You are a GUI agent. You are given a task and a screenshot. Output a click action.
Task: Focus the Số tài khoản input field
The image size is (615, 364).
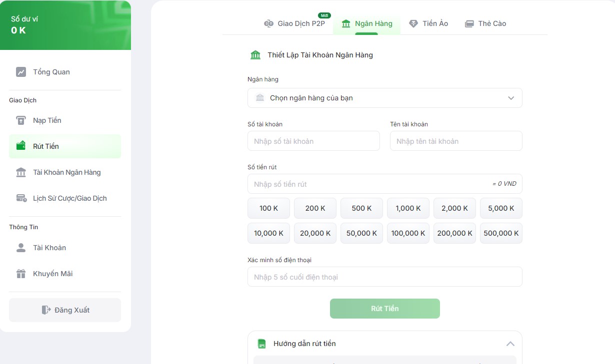coord(313,141)
